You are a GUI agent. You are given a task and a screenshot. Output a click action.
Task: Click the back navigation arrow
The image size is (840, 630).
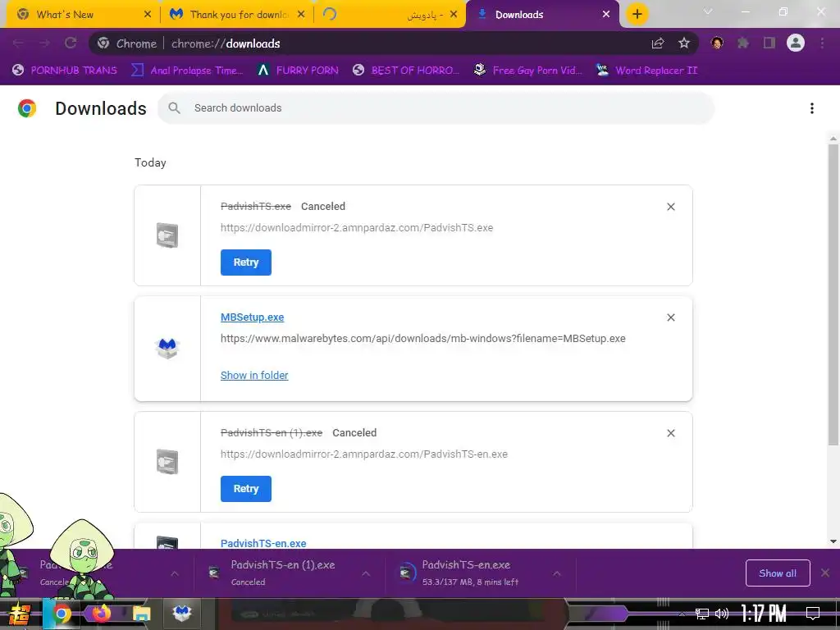[18, 43]
